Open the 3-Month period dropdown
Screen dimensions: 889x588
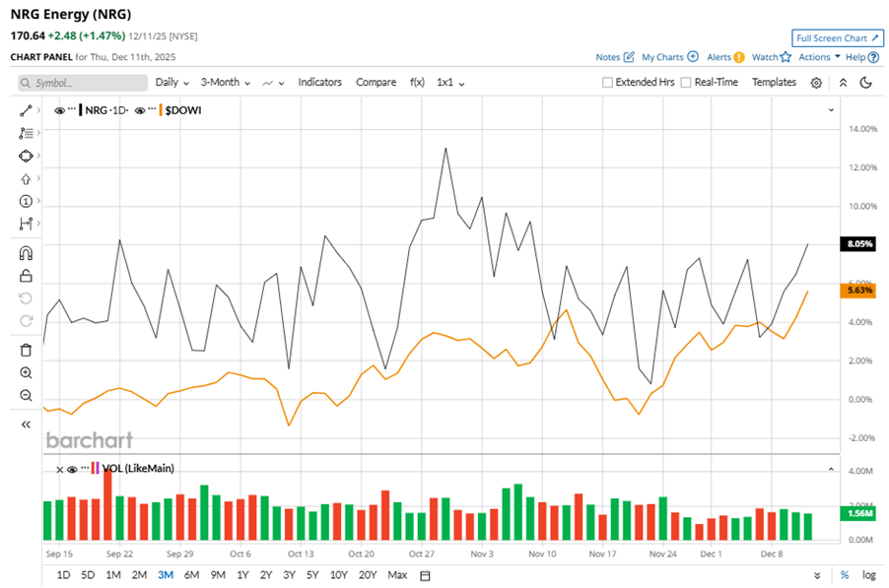[x=225, y=82]
